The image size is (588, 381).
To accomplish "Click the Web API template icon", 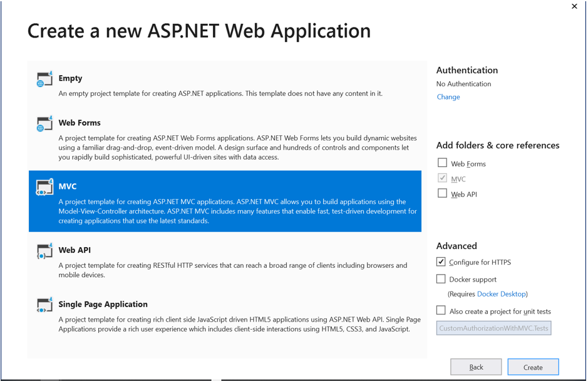I will coord(44,251).
